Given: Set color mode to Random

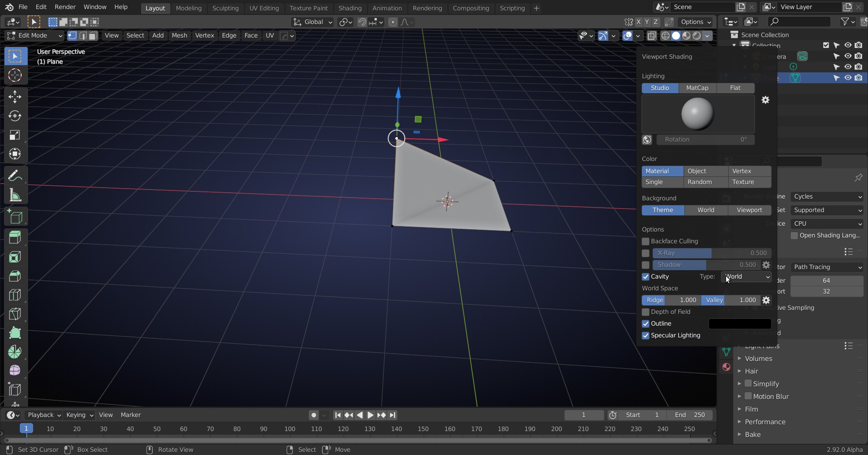Looking at the screenshot, I should 705,182.
